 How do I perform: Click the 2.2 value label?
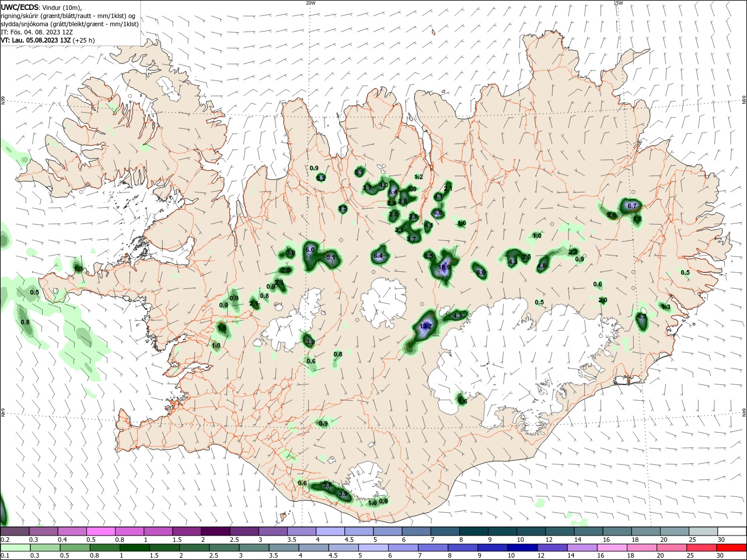573,251
